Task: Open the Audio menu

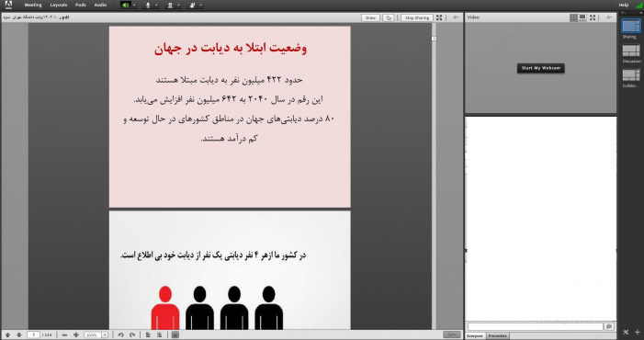Action: pyautogui.click(x=100, y=5)
